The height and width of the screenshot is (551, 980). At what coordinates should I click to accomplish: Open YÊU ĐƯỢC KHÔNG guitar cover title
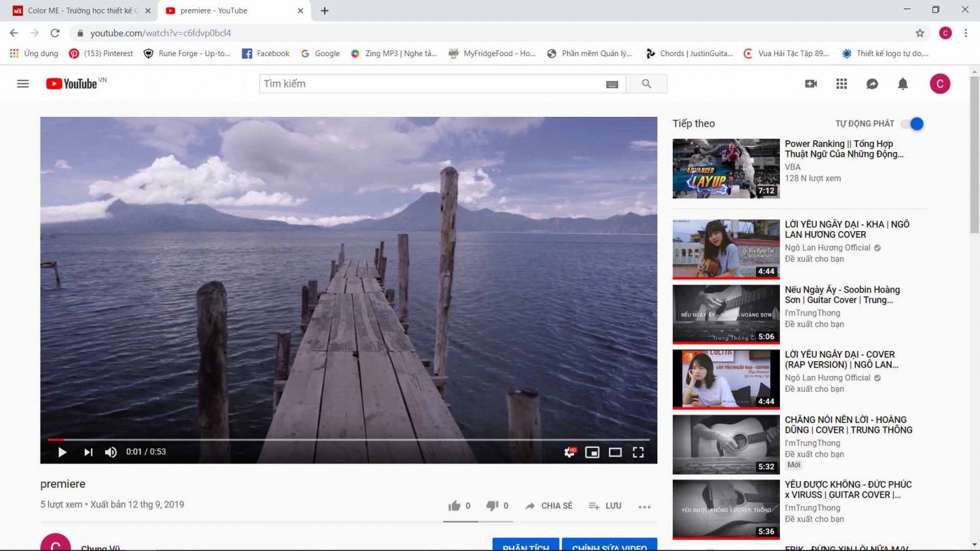(848, 490)
